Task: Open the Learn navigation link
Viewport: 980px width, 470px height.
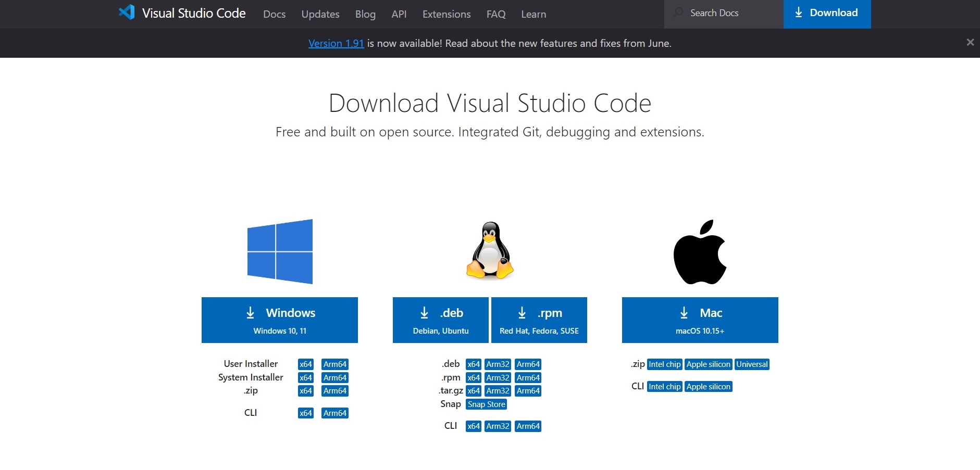Action: [534, 14]
